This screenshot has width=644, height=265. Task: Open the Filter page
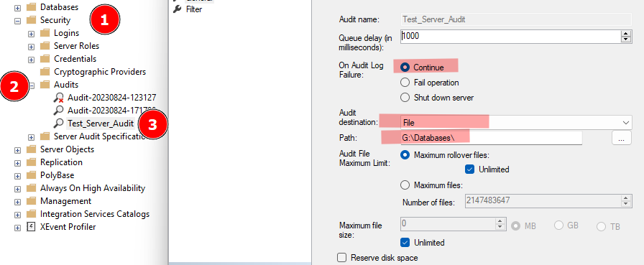click(194, 9)
